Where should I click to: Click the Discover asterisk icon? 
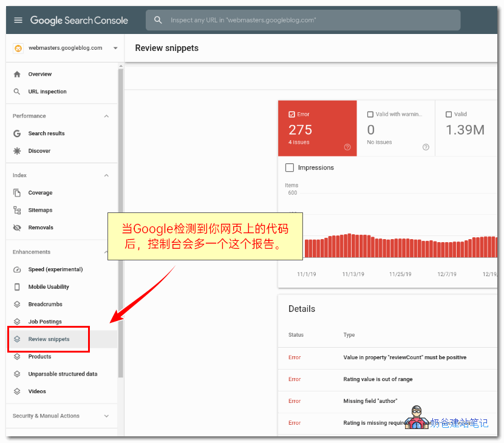[x=17, y=151]
